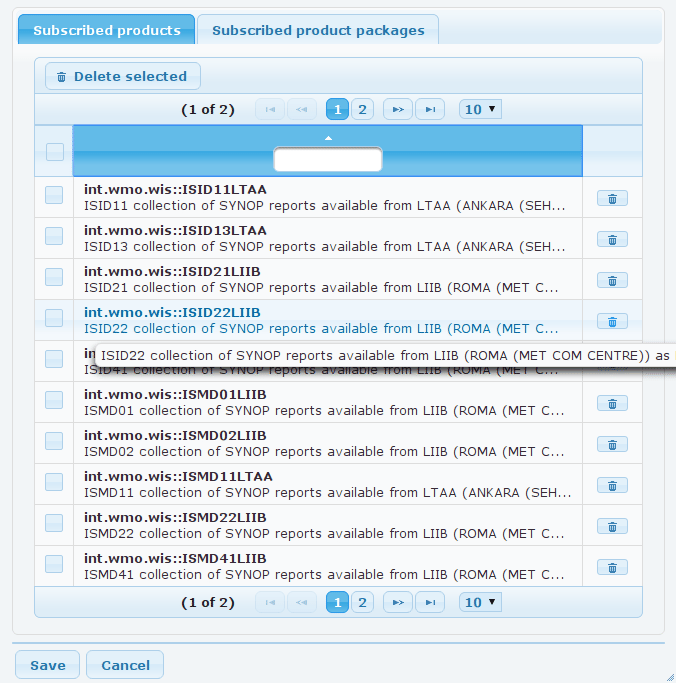Go to last page in bottom paginator

430,602
